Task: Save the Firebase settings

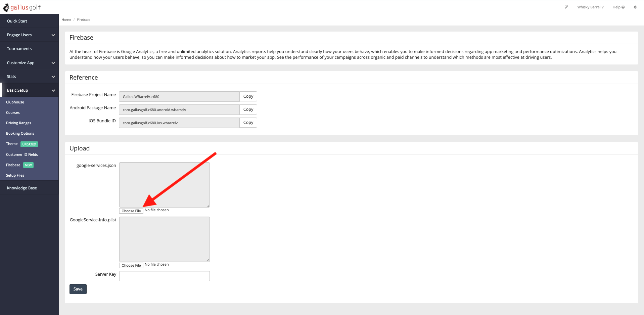Action: point(78,289)
